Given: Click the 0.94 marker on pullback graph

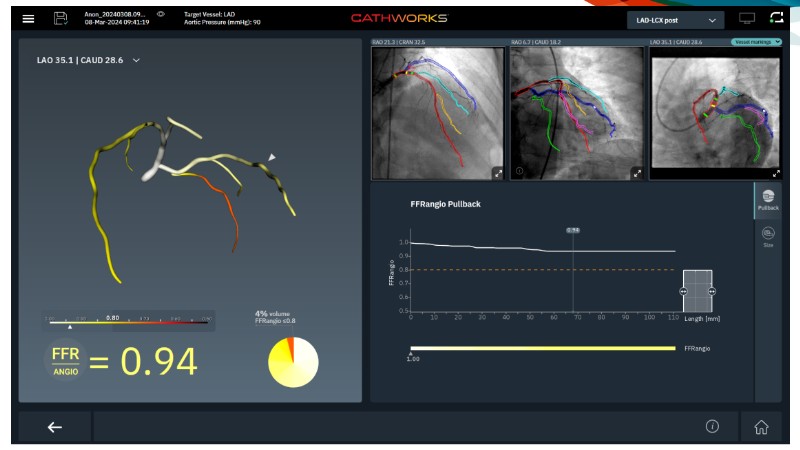Looking at the screenshot, I should pyautogui.click(x=572, y=230).
